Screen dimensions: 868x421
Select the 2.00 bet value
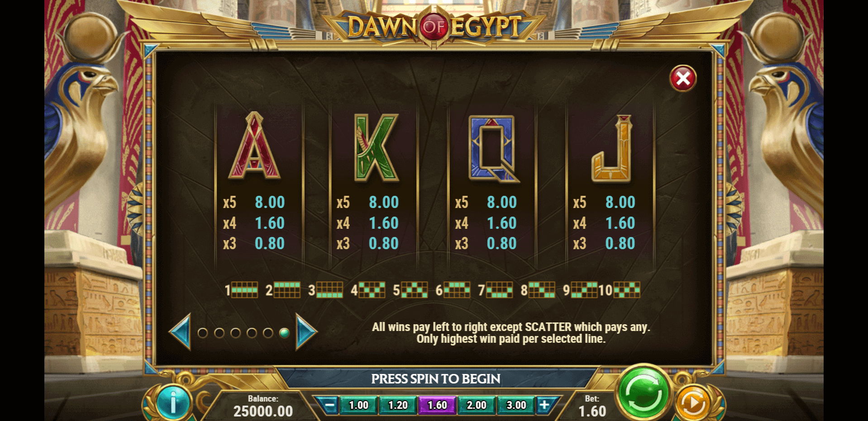pos(477,405)
